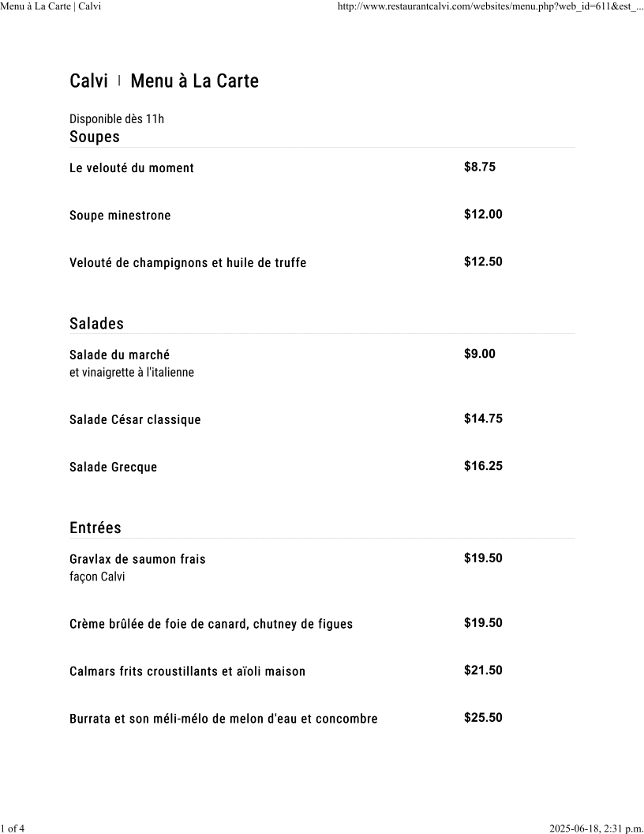Click Crème brûlée de foie de canard item
The image size is (644, 834).
point(211,624)
